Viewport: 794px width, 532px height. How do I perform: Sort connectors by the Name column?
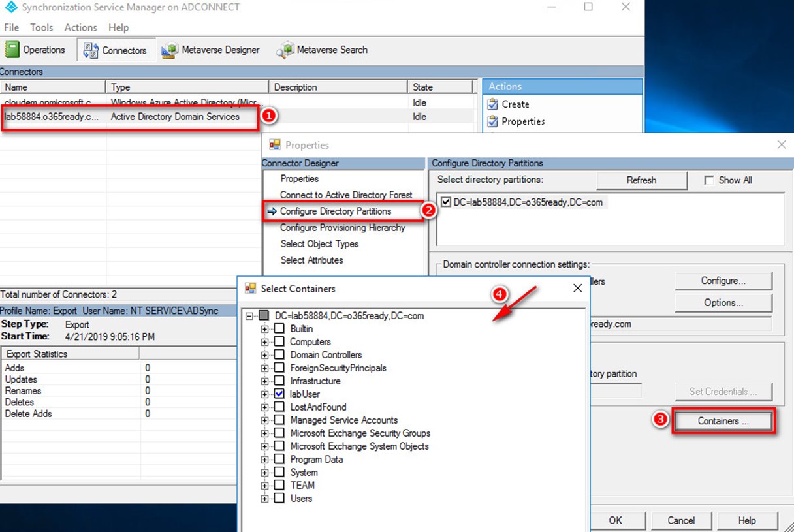click(53, 87)
